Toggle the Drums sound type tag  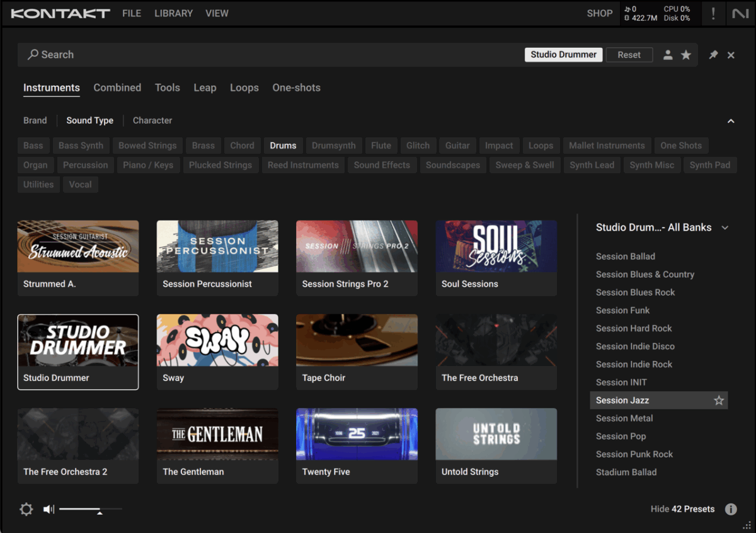point(283,146)
